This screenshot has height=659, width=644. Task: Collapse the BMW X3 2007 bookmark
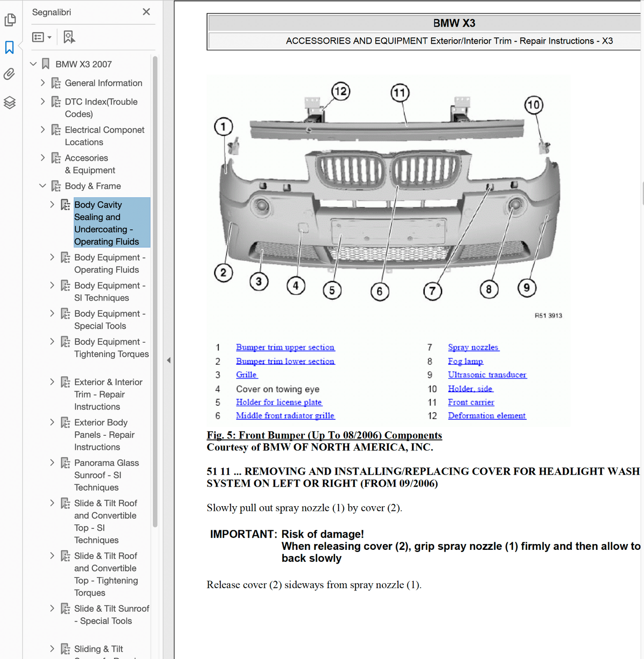33,64
